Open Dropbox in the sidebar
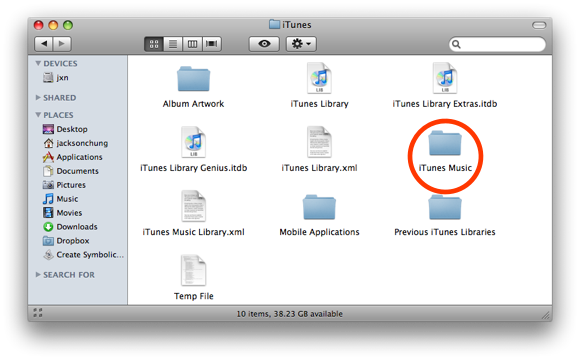The width and height of the screenshot is (580, 360). tap(66, 240)
